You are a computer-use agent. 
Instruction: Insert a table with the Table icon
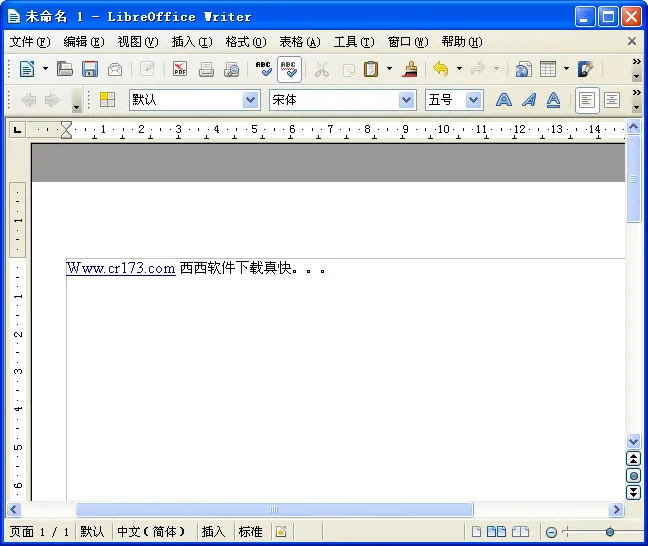tap(548, 69)
